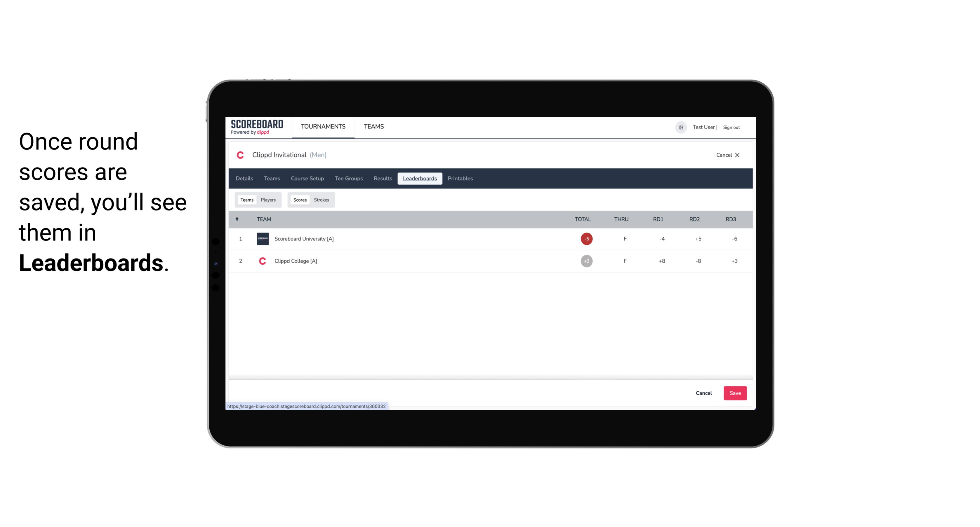This screenshot has height=527, width=980.
Task: Click the Players filter button
Action: point(268,199)
